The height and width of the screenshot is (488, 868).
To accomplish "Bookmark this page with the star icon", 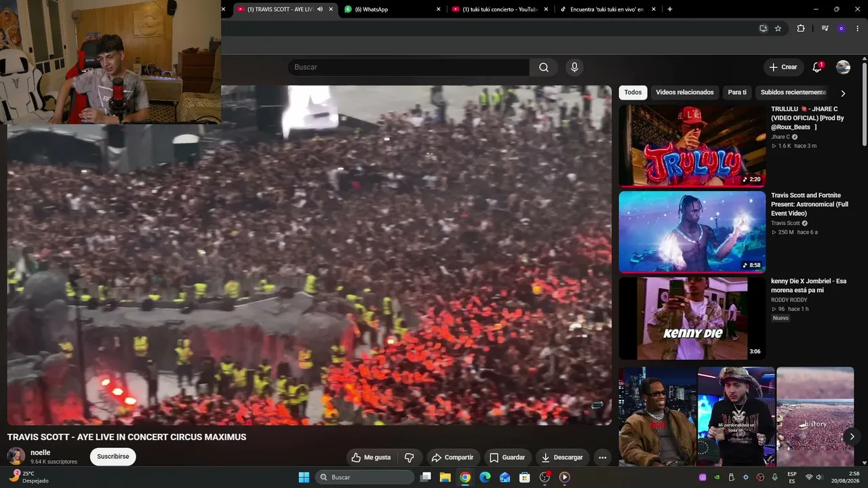I will pos(778,28).
